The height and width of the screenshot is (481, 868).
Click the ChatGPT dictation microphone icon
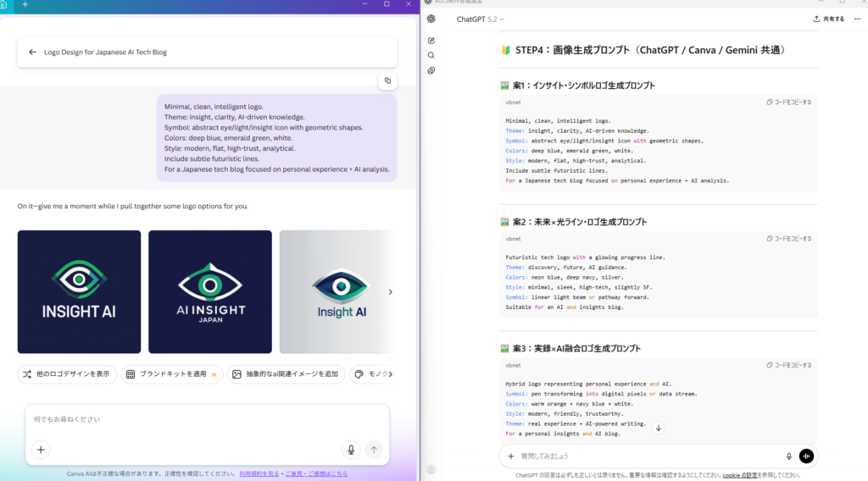789,456
